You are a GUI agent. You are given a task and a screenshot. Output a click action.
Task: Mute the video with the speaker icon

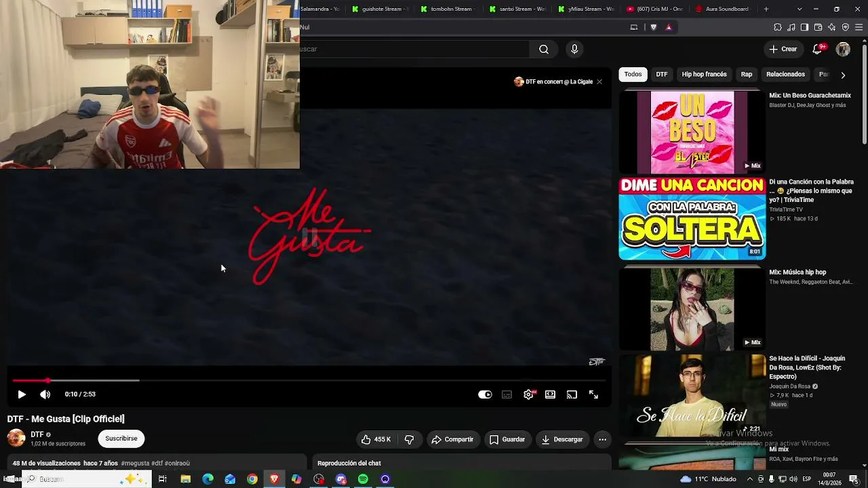coord(45,394)
